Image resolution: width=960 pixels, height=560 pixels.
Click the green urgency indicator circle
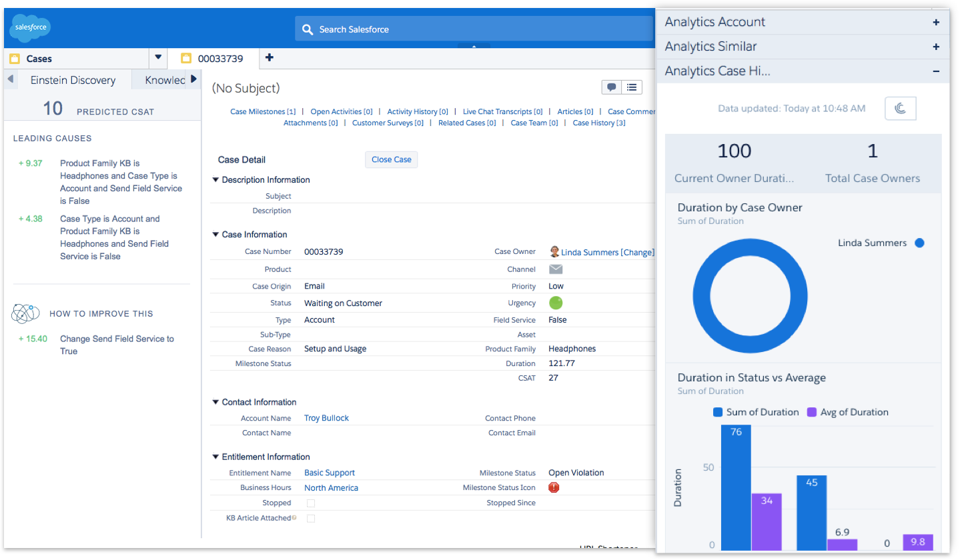click(555, 303)
